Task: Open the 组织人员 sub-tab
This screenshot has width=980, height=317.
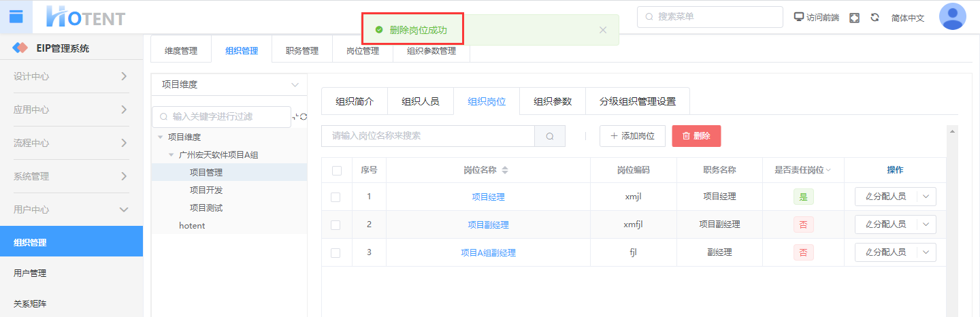Action: pyautogui.click(x=421, y=101)
